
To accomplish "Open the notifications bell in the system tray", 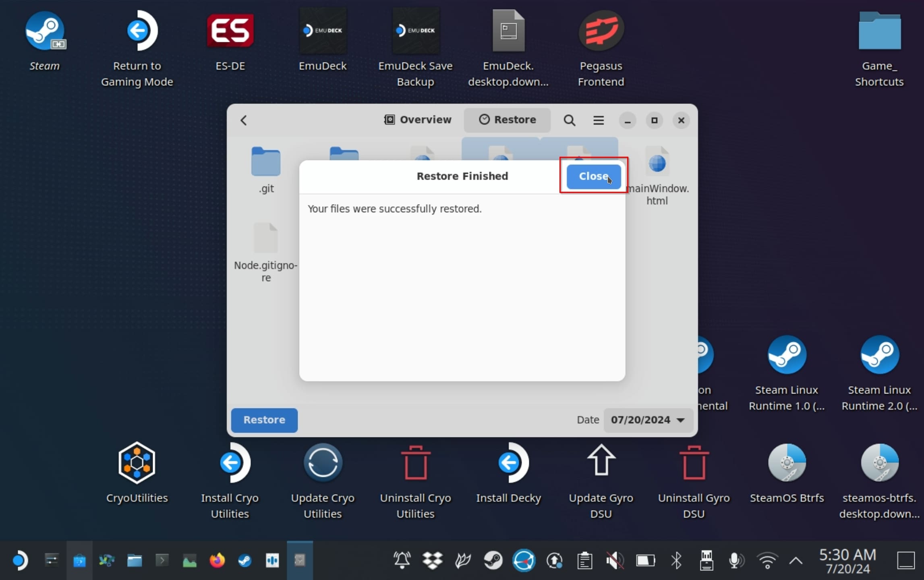I will click(x=402, y=560).
